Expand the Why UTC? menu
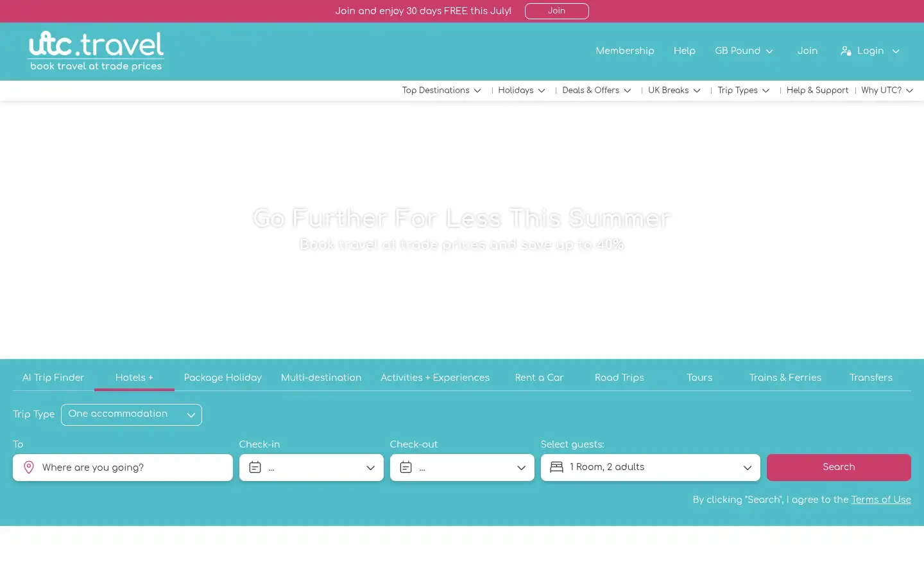The height and width of the screenshot is (578, 924). (887, 91)
